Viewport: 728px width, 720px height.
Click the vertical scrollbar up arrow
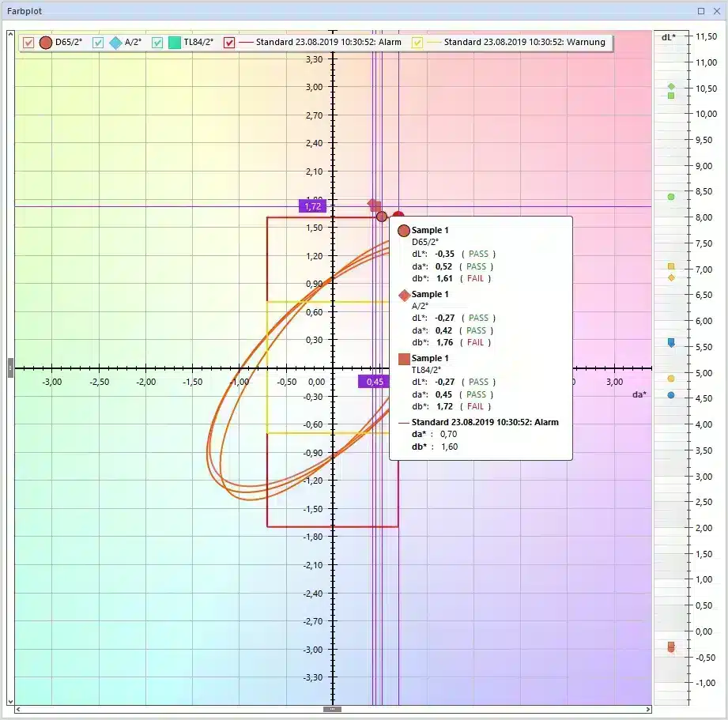pyautogui.click(x=10, y=35)
